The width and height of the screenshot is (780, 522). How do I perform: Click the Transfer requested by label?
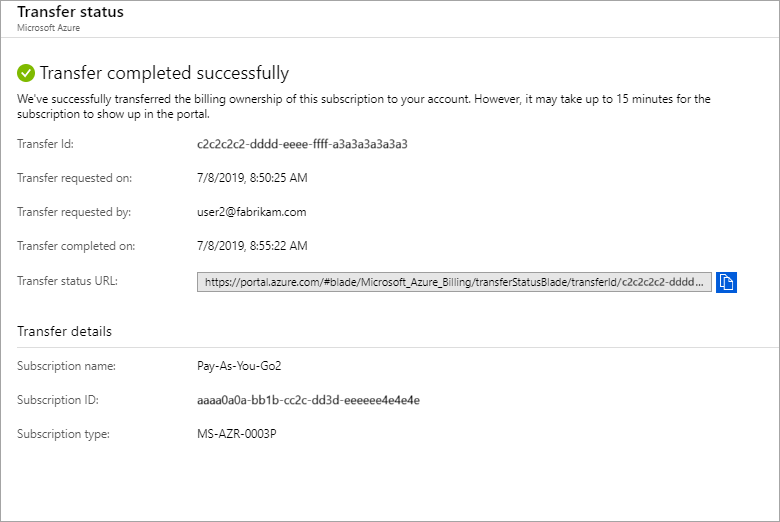(x=74, y=212)
